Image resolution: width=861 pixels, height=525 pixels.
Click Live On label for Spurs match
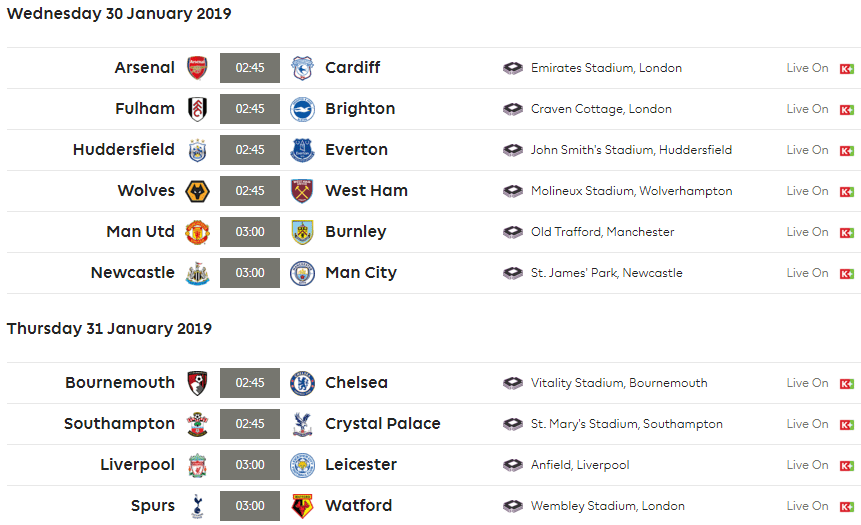[x=807, y=506]
